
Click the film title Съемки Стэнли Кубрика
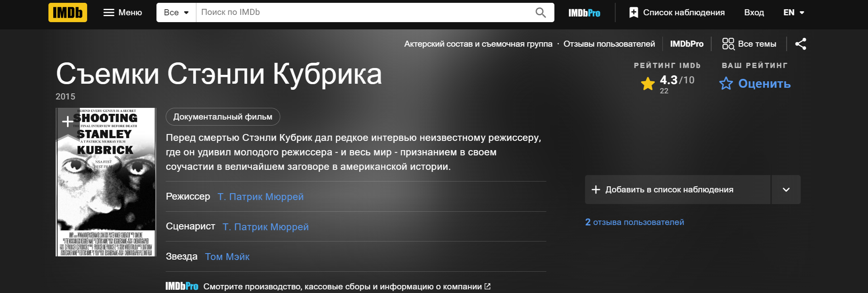coord(219,74)
